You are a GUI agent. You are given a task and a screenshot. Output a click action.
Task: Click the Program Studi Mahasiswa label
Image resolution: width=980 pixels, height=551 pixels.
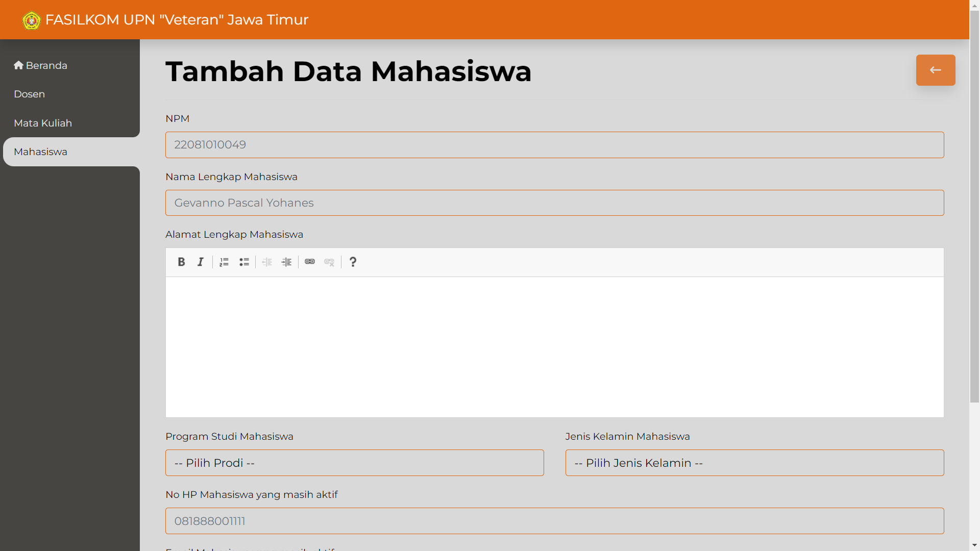229,436
